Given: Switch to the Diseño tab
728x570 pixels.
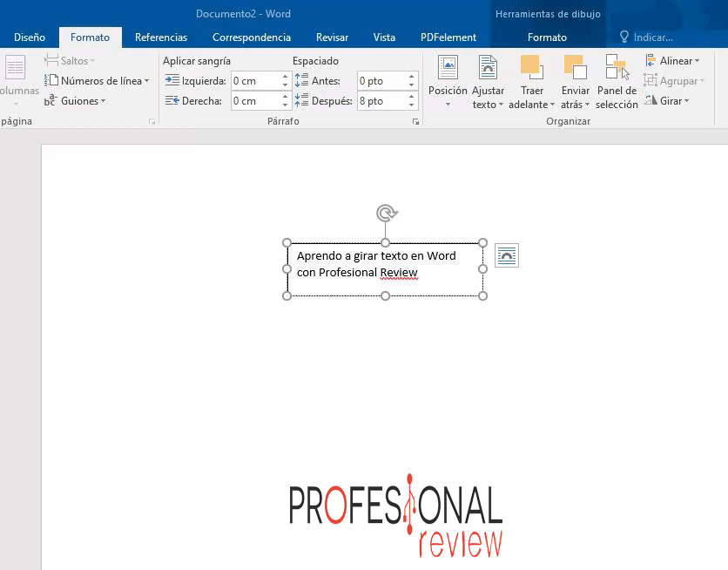Looking at the screenshot, I should coord(30,37).
